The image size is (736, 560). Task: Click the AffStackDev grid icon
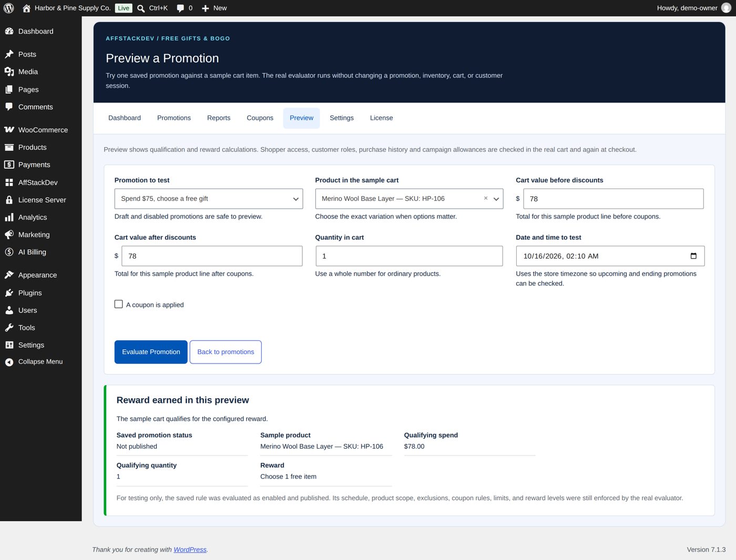pos(9,182)
